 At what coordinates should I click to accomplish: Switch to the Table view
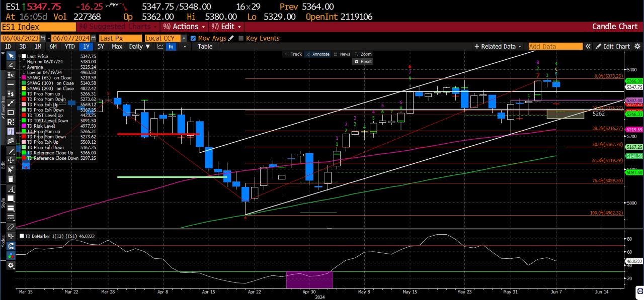point(205,46)
